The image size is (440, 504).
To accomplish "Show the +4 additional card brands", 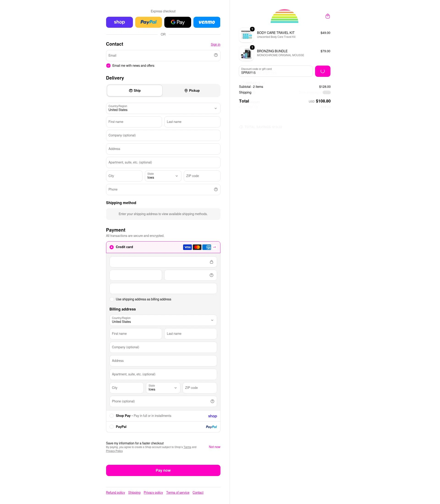I will [214, 247].
